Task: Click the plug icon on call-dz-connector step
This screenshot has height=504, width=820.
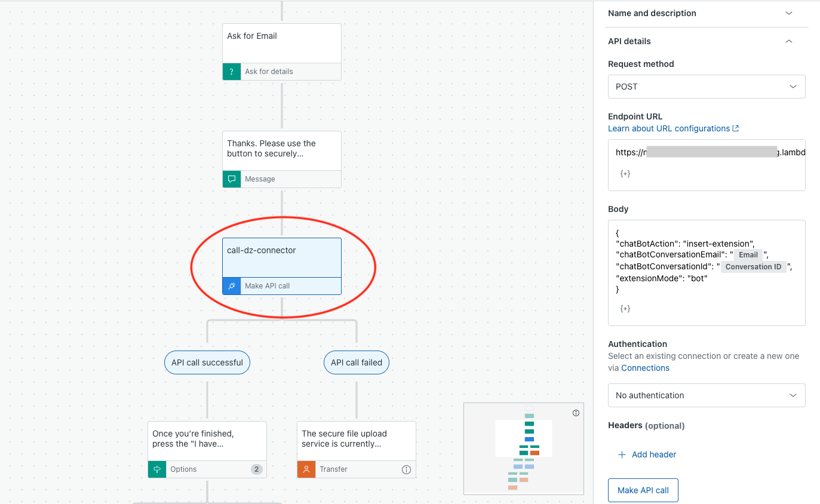Action: [232, 286]
